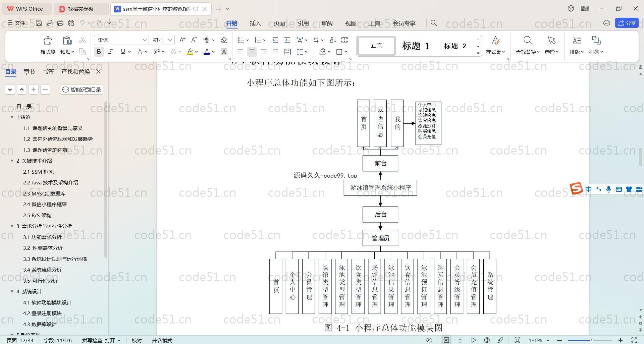Click the Sort icon in paragraph group
The width and height of the screenshot is (644, 344).
tap(333, 40)
